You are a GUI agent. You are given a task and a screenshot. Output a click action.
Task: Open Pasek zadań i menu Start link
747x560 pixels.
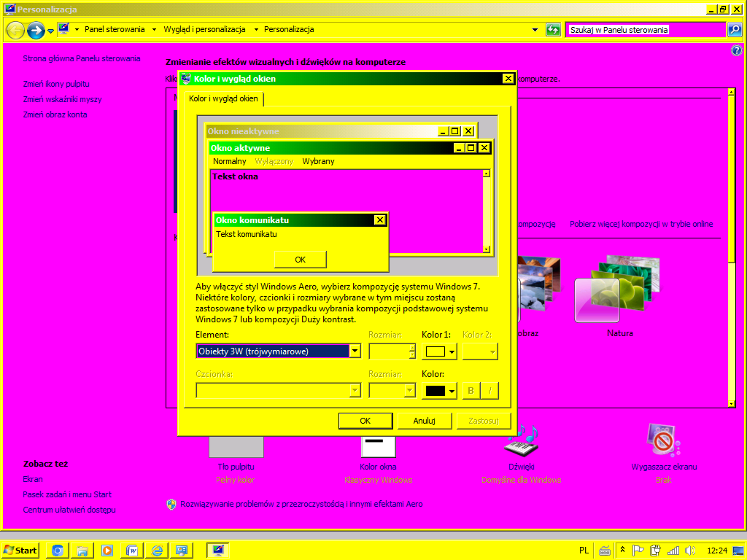[x=67, y=494]
